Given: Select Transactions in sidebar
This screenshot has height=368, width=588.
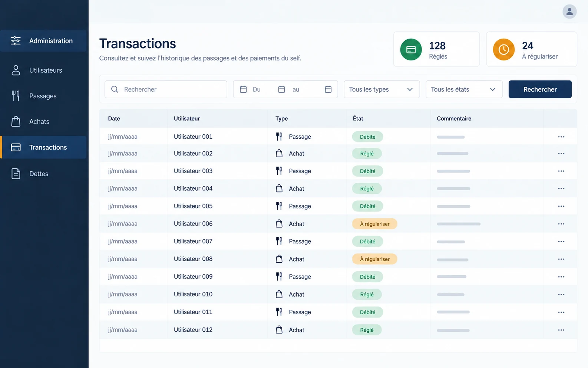Looking at the screenshot, I should [x=43, y=147].
